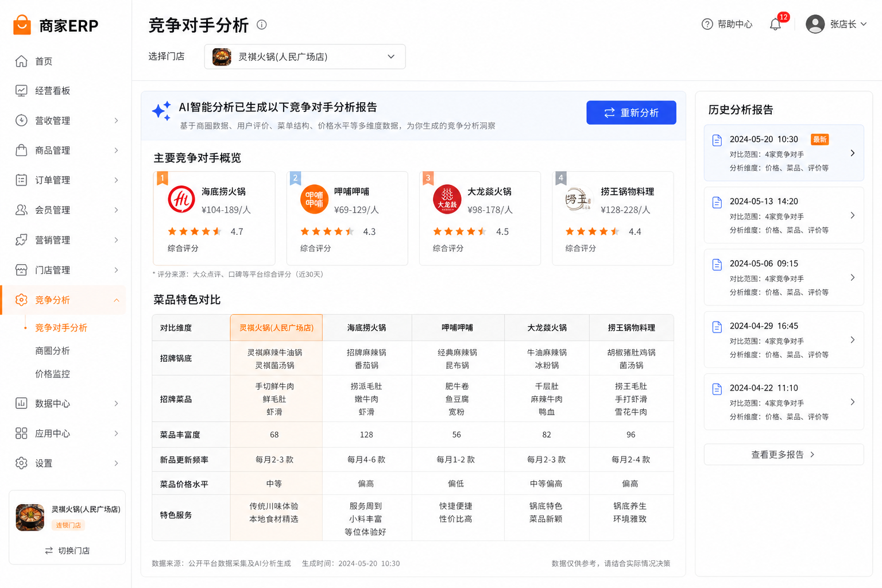Click document icon of 2024-05-06 report
Image resolution: width=882 pixels, height=588 pixels.
point(717,264)
